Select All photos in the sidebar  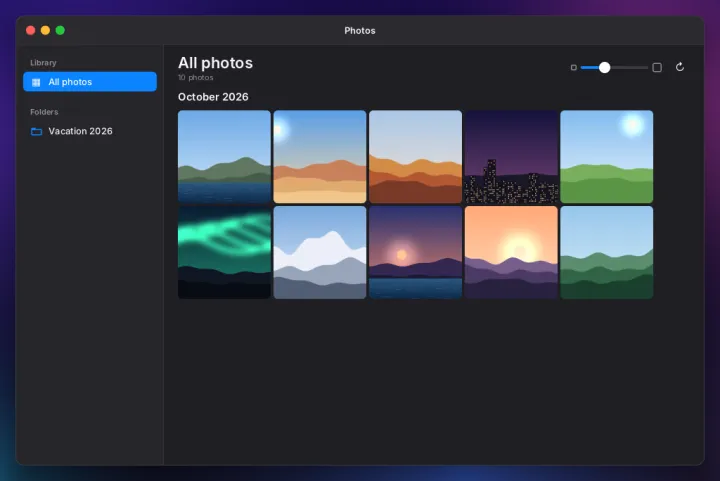[x=90, y=82]
